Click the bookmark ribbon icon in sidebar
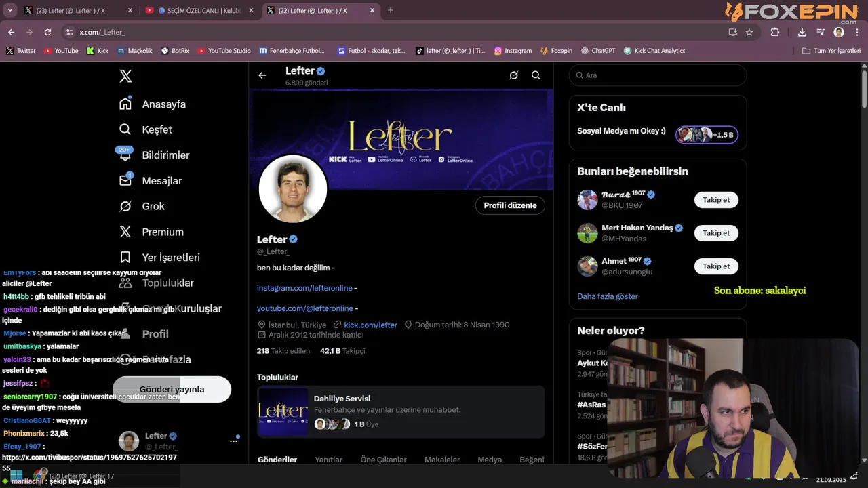This screenshot has width=868, height=488. pyautogui.click(x=125, y=258)
